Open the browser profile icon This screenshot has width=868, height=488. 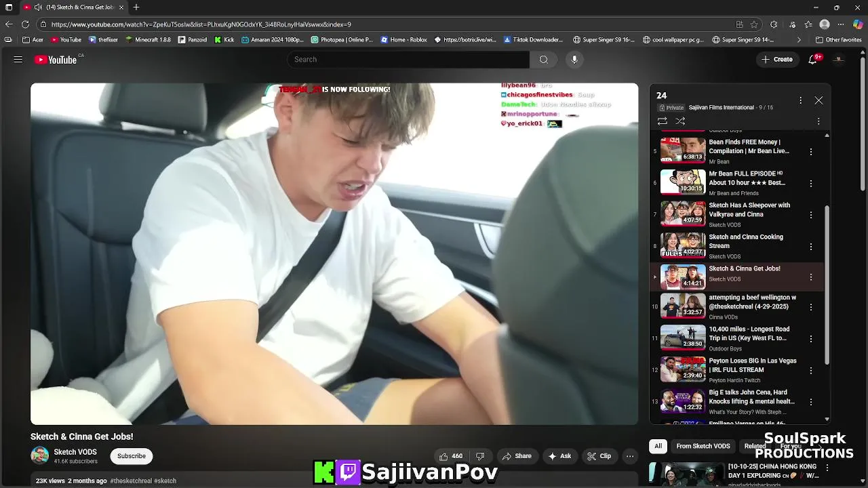click(x=825, y=24)
